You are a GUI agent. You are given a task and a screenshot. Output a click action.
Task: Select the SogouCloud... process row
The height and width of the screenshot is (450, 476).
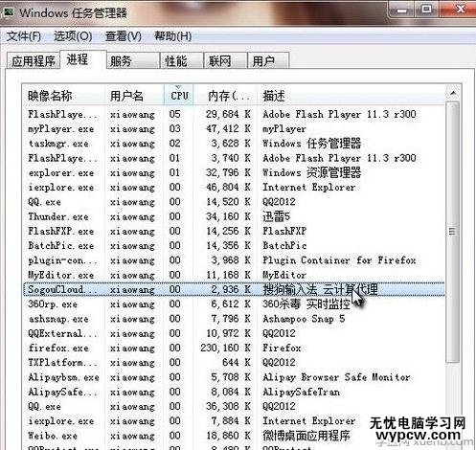point(234,289)
